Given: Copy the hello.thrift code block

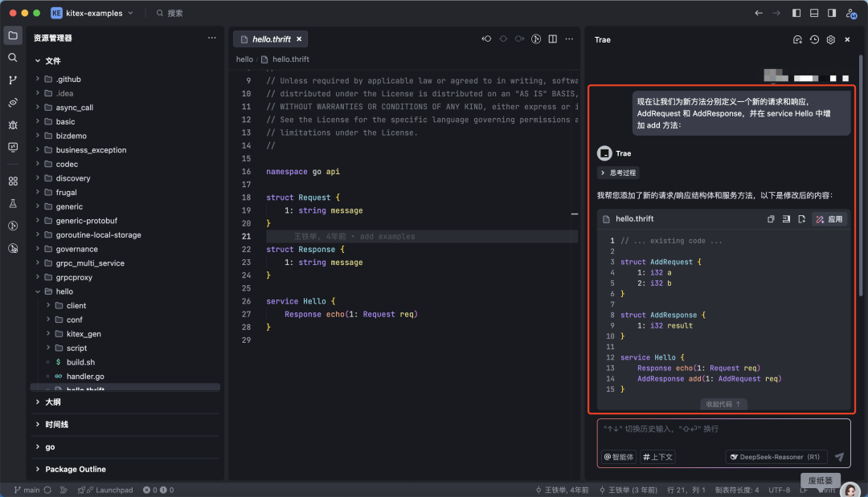Looking at the screenshot, I should tap(771, 219).
